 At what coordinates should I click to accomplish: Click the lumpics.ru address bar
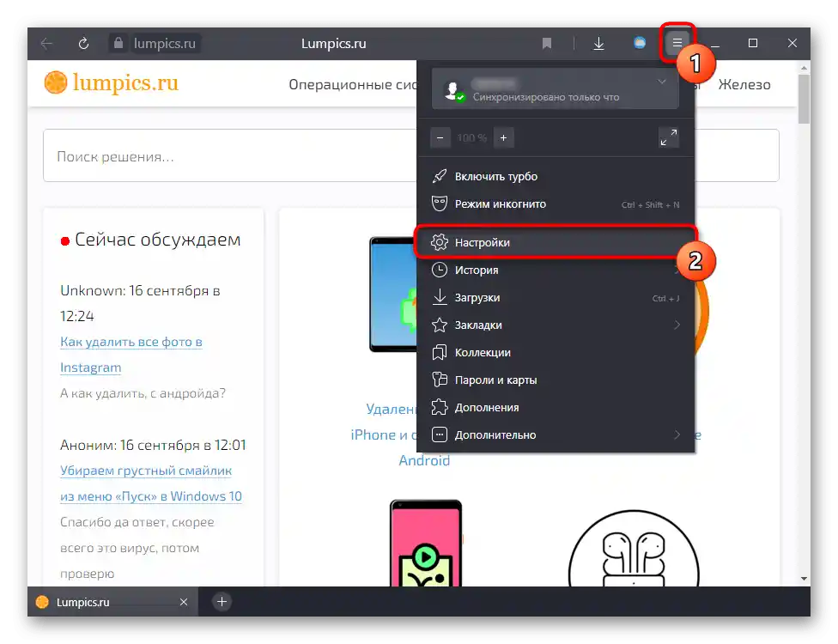click(x=165, y=43)
